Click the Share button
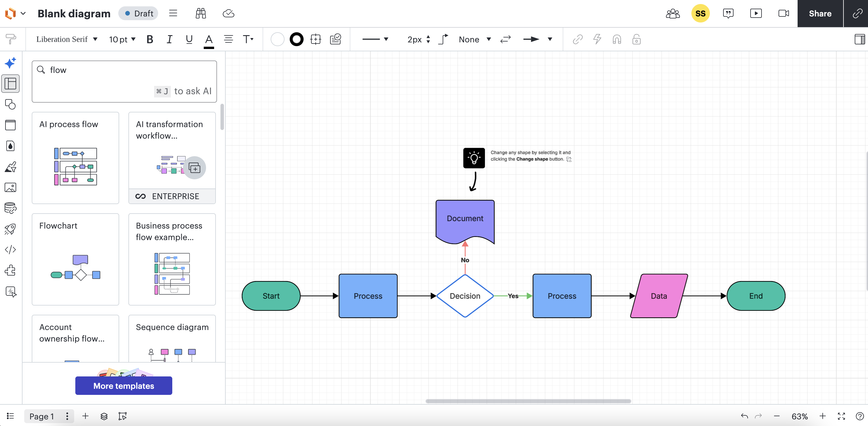 coord(820,14)
